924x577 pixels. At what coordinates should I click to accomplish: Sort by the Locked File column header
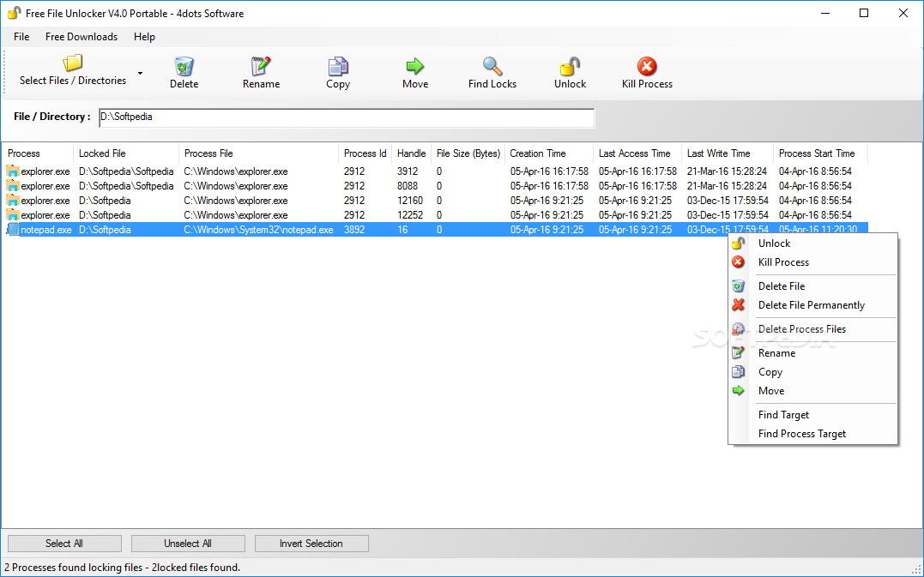coord(126,153)
